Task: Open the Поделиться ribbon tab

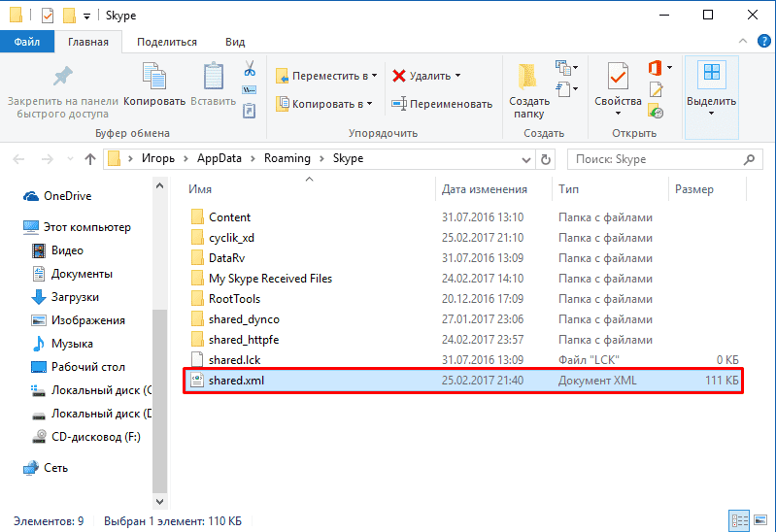Action: [x=167, y=42]
